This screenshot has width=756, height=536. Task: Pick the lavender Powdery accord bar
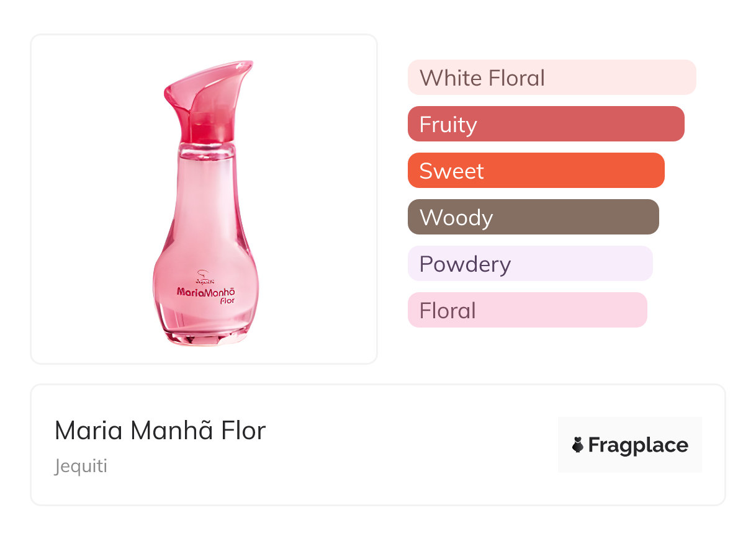(529, 264)
